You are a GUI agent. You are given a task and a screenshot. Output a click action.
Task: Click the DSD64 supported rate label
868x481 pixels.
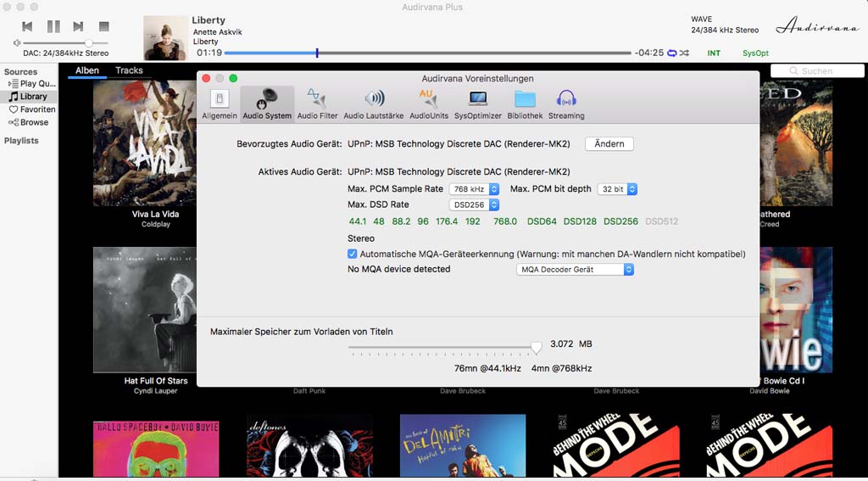542,221
